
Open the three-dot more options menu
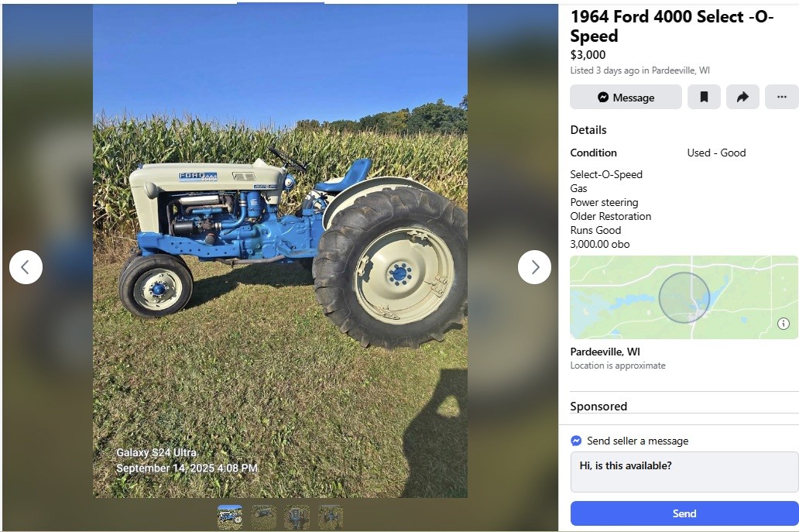(782, 97)
